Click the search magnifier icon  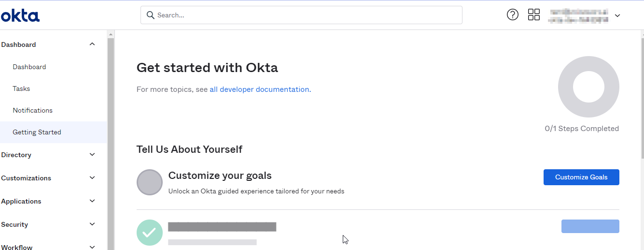150,15
